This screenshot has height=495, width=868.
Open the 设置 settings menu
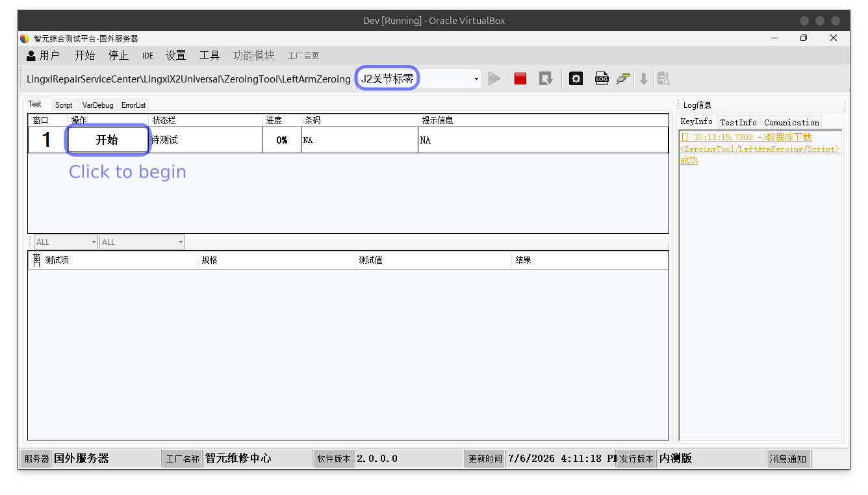[175, 56]
